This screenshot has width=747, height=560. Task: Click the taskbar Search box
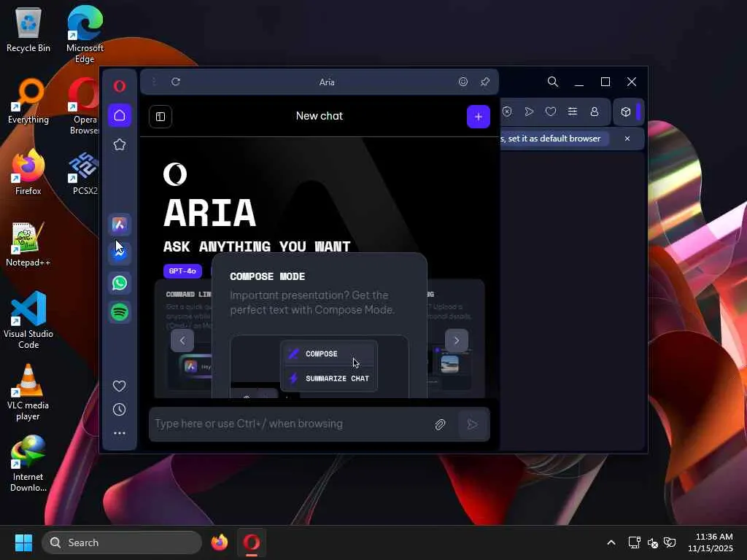pyautogui.click(x=122, y=542)
